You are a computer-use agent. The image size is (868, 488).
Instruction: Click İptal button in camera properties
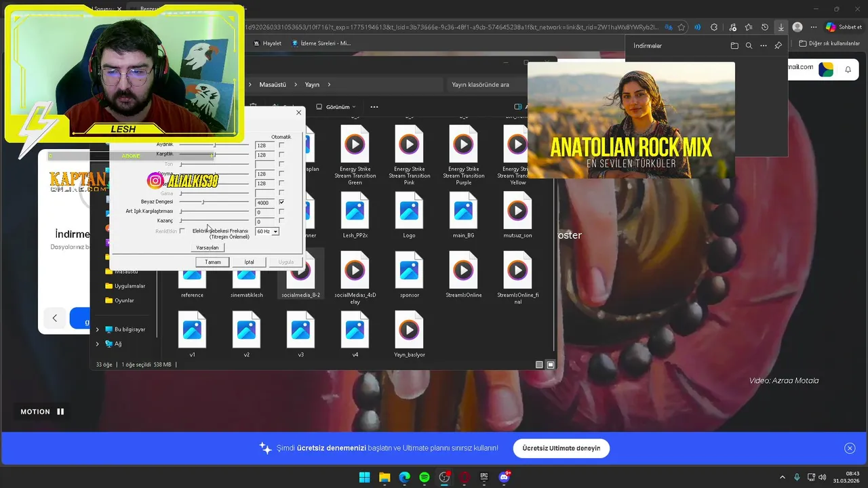pos(249,262)
